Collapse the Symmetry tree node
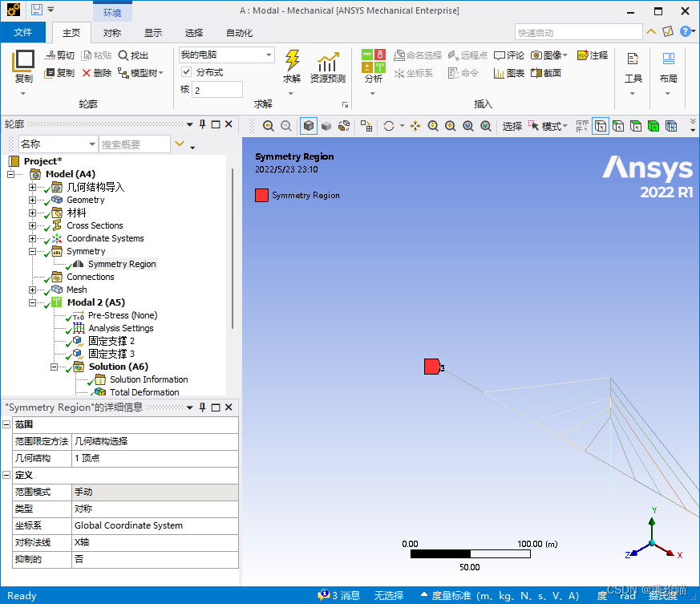The width and height of the screenshot is (700, 604). tap(32, 251)
